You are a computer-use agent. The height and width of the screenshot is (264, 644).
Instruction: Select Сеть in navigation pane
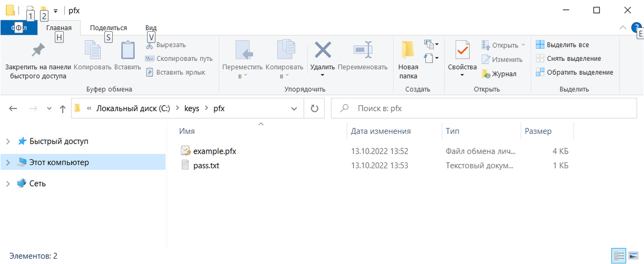coord(38,183)
